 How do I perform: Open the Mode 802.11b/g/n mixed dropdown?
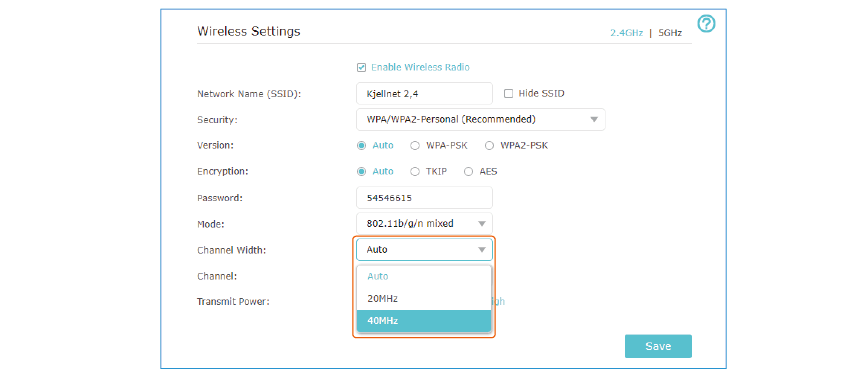424,223
